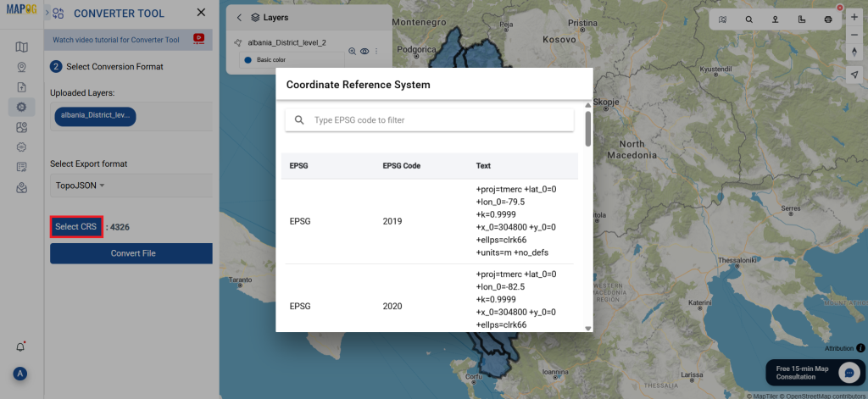
Task: Close the Converter Tool panel
Action: coord(201,12)
